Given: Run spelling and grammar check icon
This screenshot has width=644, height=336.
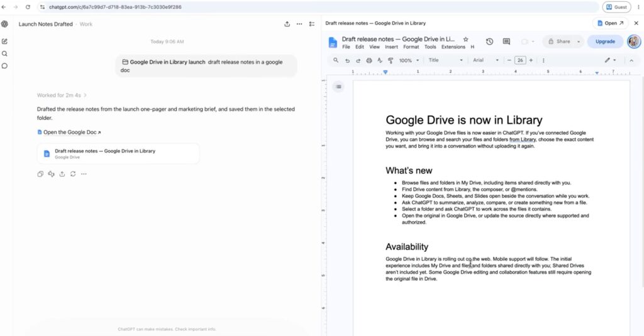Looking at the screenshot, I should [379, 60].
